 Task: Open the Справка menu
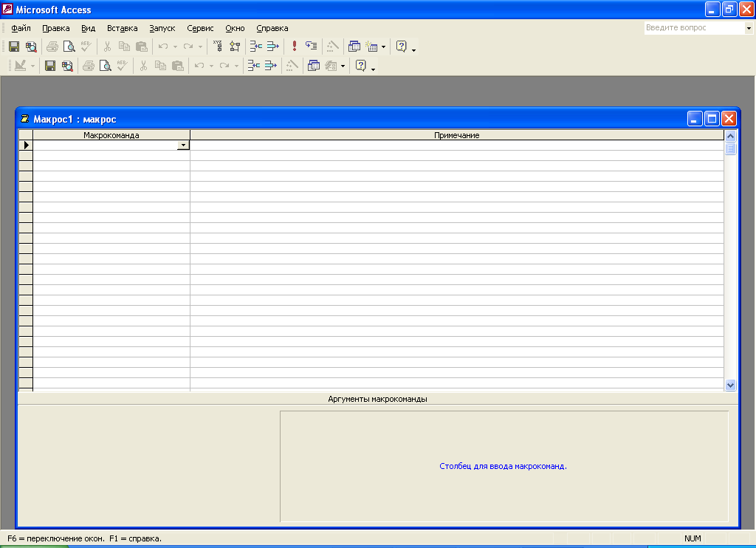click(272, 28)
